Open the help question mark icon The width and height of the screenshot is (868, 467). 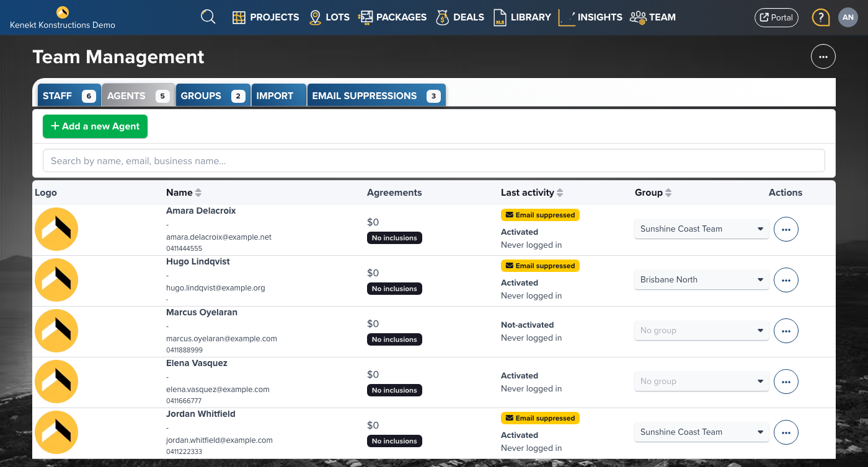(821, 17)
